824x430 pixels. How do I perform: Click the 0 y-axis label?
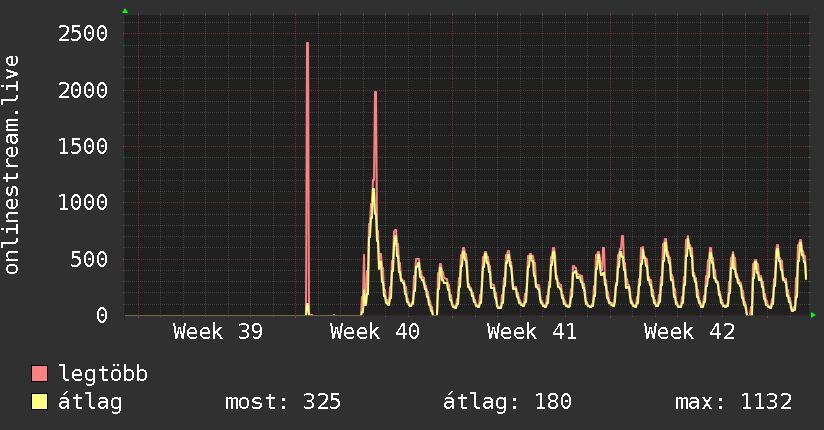coord(102,315)
